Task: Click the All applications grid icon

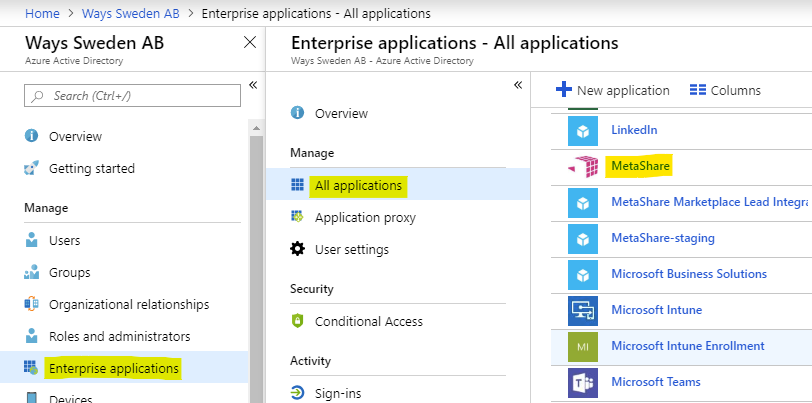Action: (x=297, y=185)
